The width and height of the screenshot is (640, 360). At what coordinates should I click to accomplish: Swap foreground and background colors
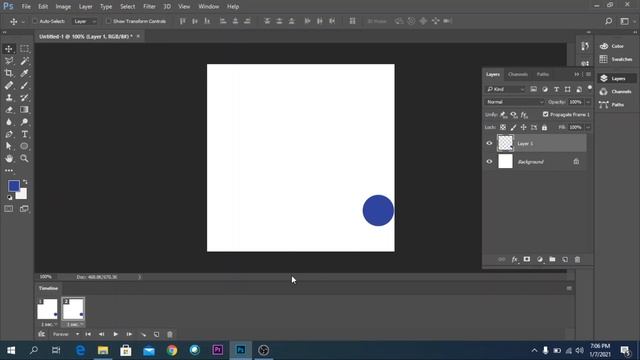(25, 182)
